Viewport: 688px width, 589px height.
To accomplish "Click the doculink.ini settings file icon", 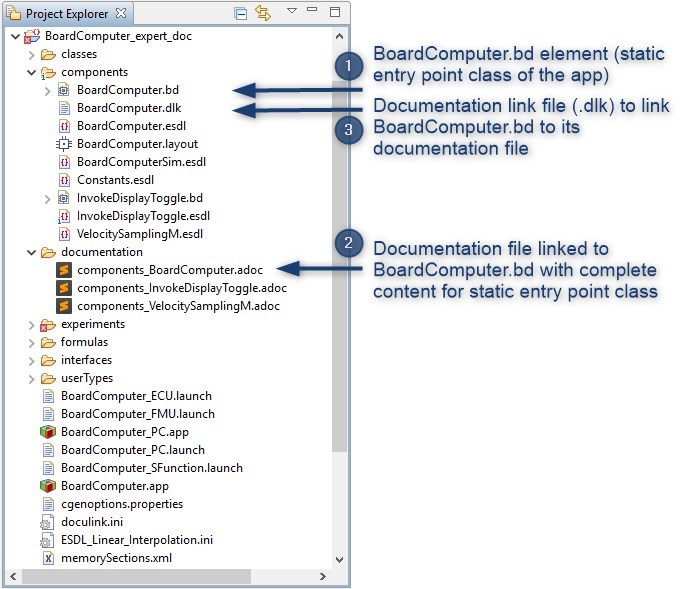I will (x=48, y=522).
